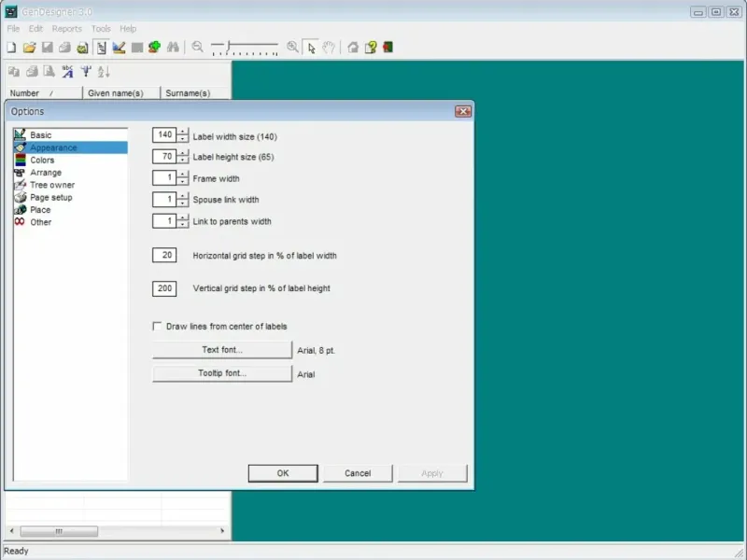The width and height of the screenshot is (747, 560).
Task: Select Page setup in options list
Action: 50,198
